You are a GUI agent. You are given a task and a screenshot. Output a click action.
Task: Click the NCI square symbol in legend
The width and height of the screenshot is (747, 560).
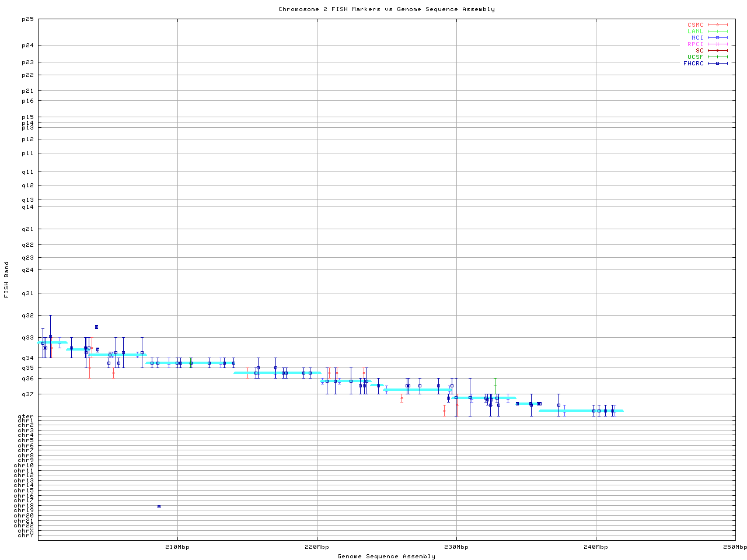pyautogui.click(x=717, y=38)
